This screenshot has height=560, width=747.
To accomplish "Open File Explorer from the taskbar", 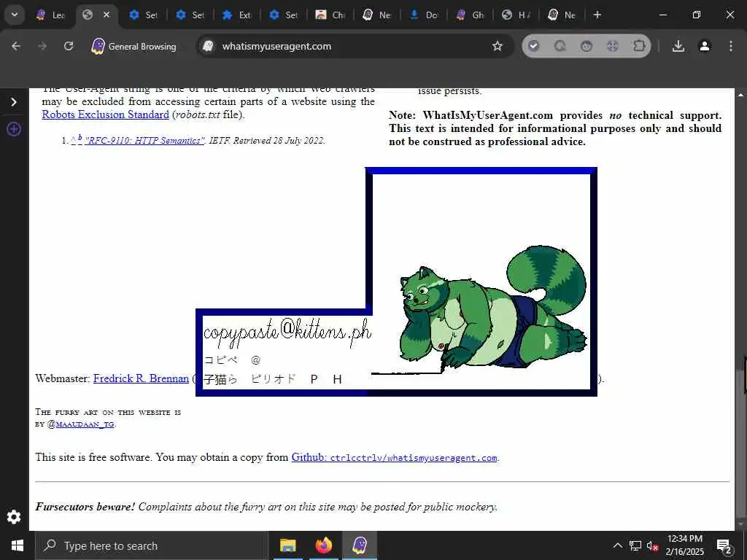I will click(x=287, y=545).
